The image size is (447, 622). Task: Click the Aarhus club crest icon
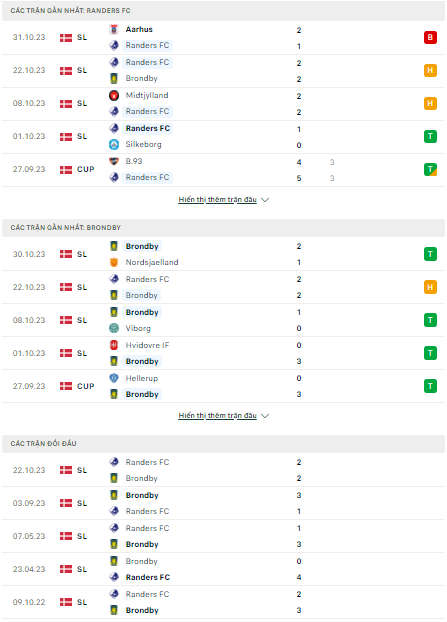tap(114, 29)
